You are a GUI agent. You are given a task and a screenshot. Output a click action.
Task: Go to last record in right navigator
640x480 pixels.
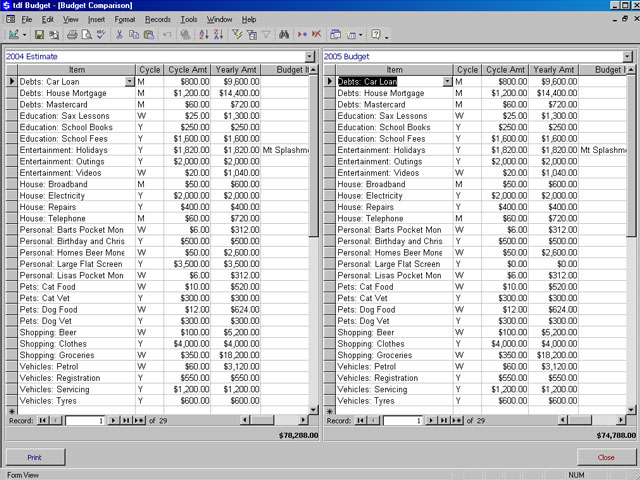(444, 420)
